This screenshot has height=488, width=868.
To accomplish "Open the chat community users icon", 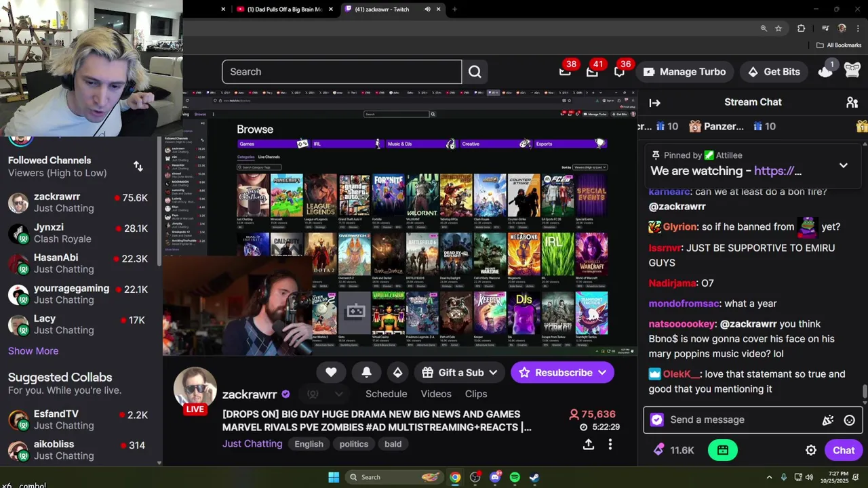I will [852, 102].
